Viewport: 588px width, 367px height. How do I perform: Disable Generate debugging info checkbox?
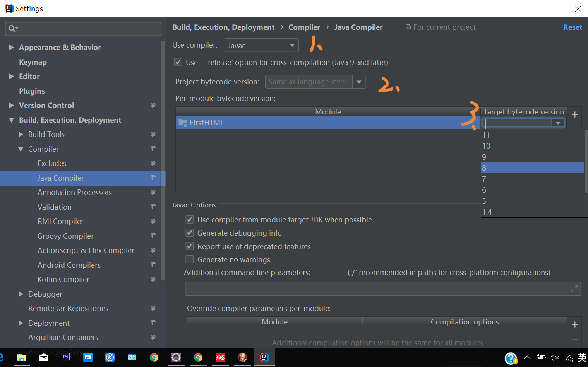[x=190, y=233]
